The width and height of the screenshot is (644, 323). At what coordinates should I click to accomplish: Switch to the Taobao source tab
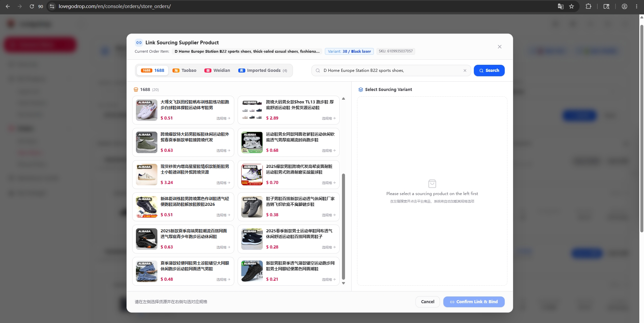coord(184,71)
